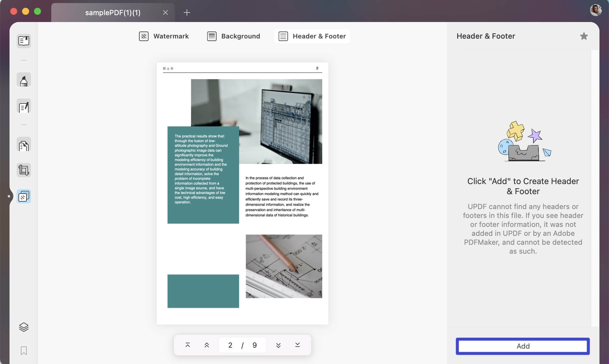This screenshot has height=364, width=609.
Task: Select the Markup highlighter tool
Action: [x=24, y=79]
